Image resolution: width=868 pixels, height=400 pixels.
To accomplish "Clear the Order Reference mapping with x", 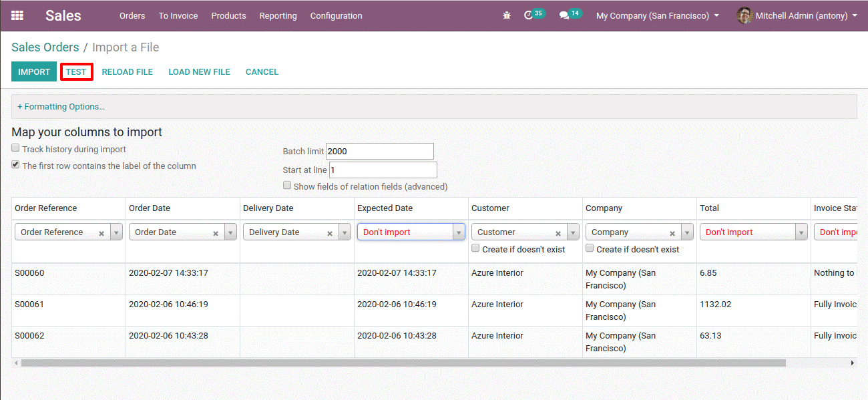I will (x=101, y=233).
